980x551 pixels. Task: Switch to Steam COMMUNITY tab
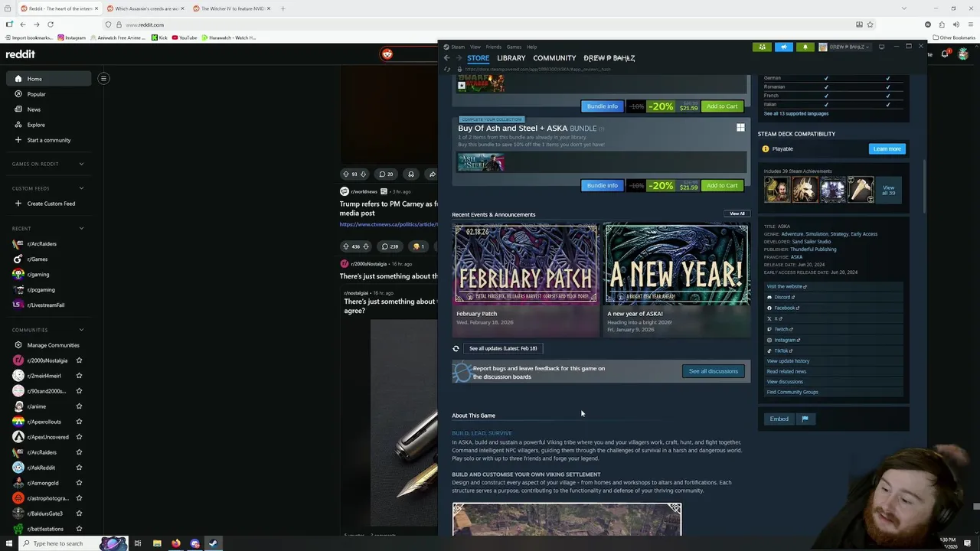(554, 58)
